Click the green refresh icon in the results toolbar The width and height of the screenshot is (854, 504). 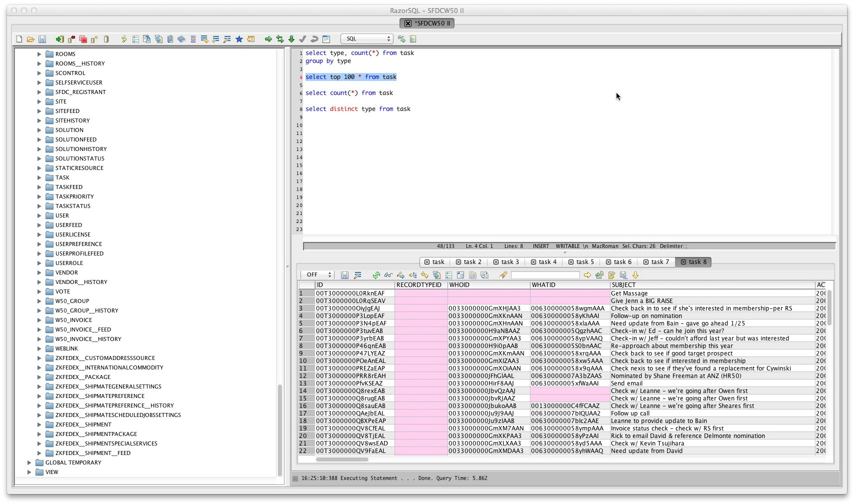click(x=376, y=275)
